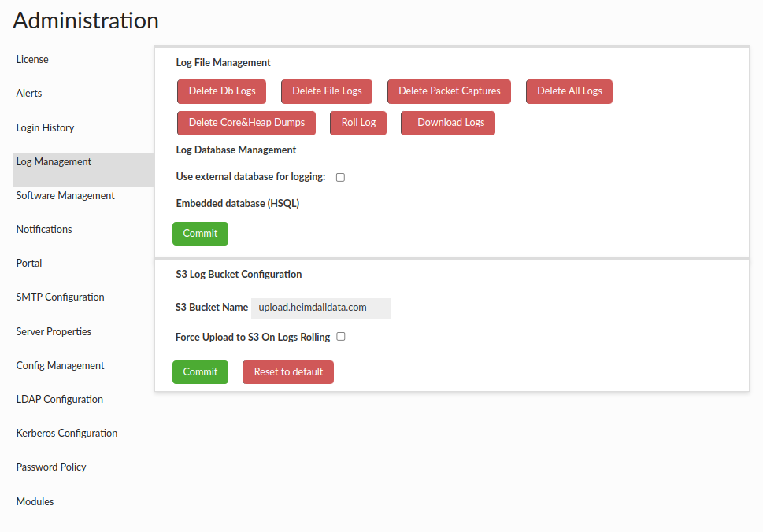This screenshot has width=763, height=532.
Task: Enable external database for logging checkbox
Action: pos(341,177)
